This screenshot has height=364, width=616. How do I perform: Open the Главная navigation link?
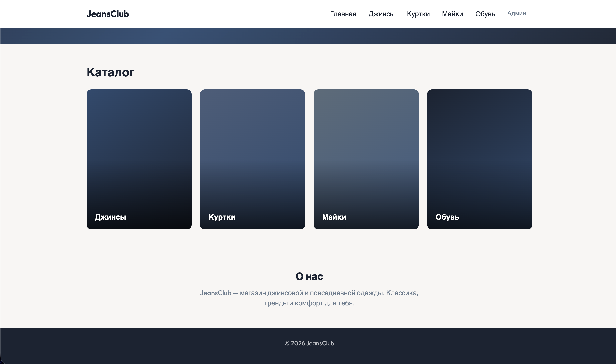tap(343, 14)
